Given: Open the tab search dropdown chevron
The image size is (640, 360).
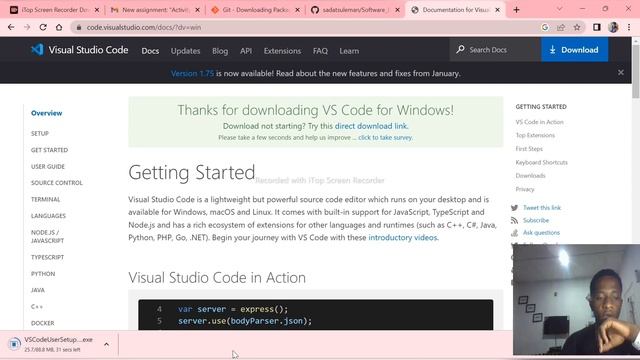Looking at the screenshot, I should click(x=560, y=9).
